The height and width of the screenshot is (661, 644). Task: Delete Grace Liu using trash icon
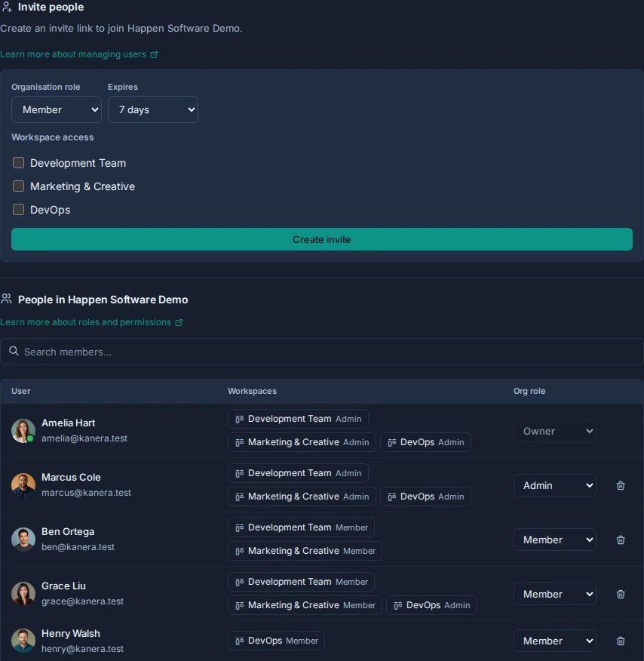(x=621, y=595)
